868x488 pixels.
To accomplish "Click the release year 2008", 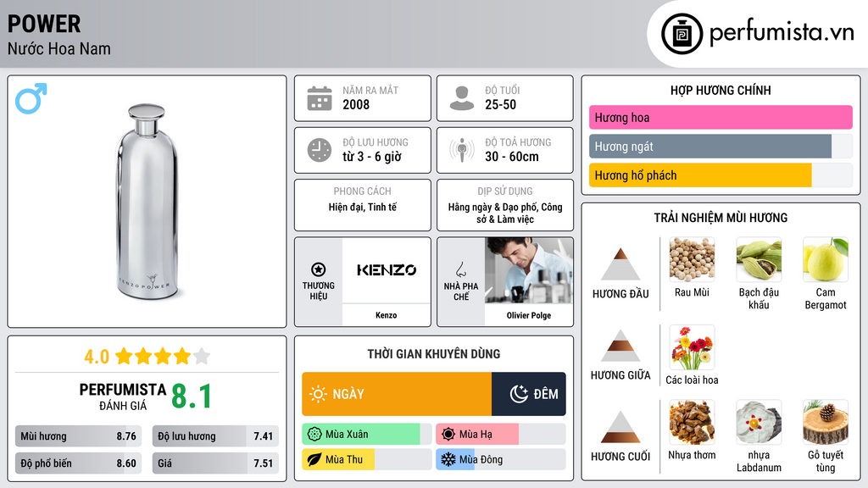I will [x=356, y=104].
